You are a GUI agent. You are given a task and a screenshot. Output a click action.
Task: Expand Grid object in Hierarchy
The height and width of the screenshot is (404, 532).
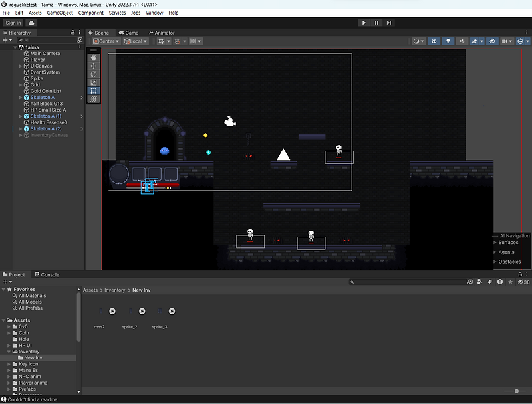pos(21,85)
